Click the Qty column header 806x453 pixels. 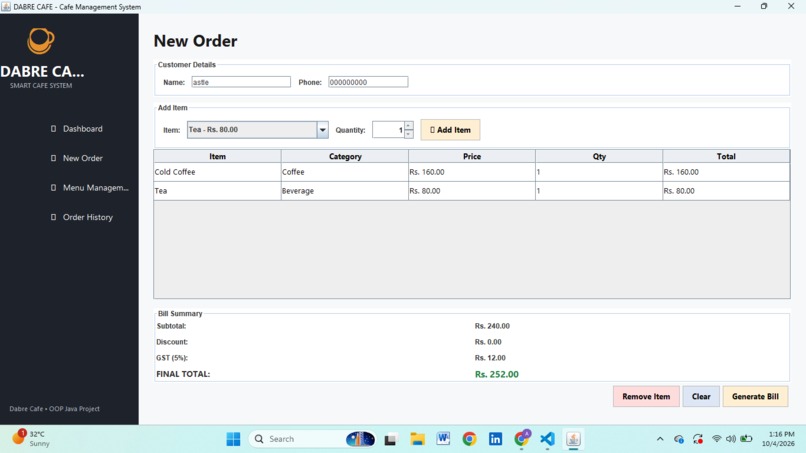tap(599, 156)
